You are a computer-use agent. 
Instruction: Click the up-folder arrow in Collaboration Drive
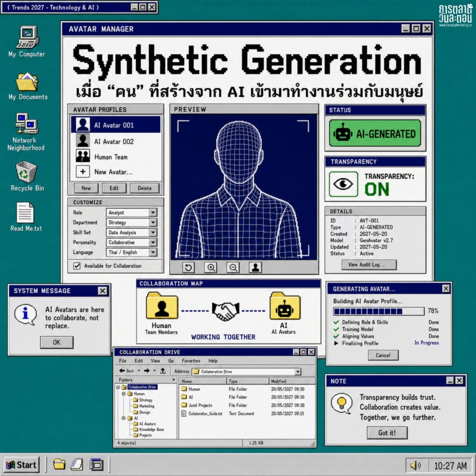(x=163, y=370)
